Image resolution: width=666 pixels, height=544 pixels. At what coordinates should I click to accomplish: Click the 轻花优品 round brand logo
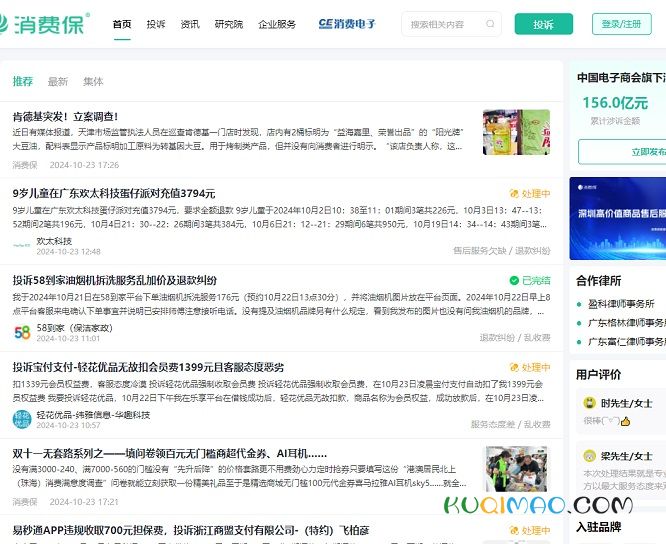click(22, 419)
